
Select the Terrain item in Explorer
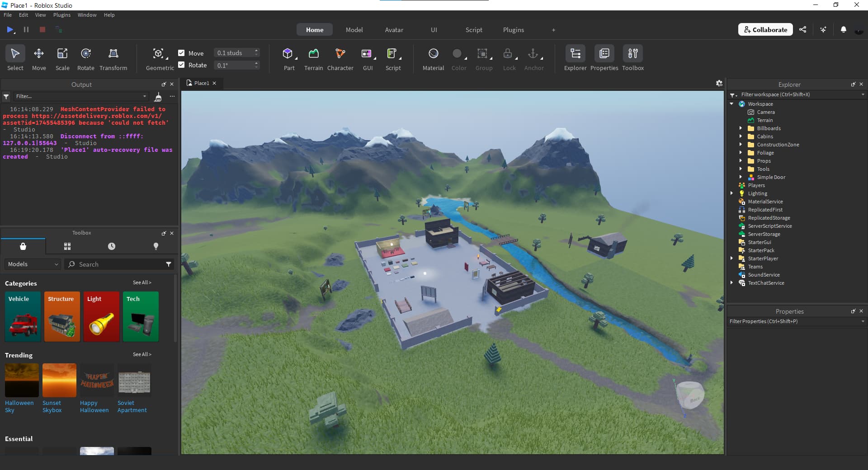point(764,120)
